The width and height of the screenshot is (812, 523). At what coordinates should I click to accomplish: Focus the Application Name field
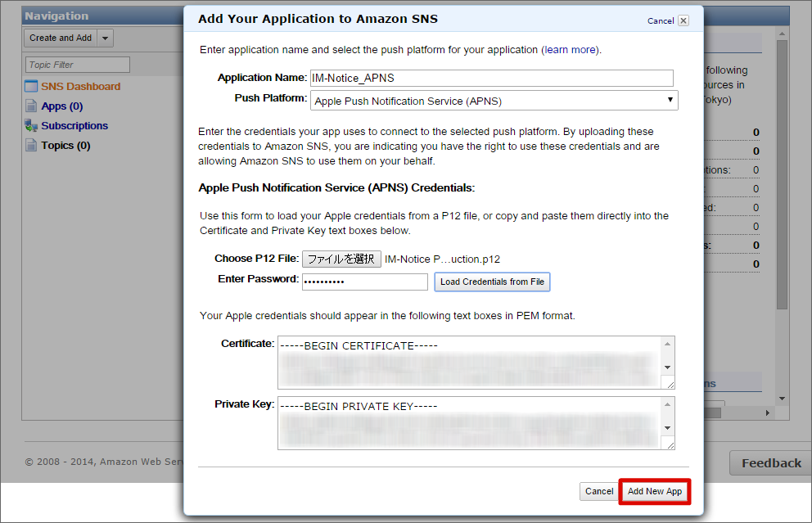pos(491,79)
